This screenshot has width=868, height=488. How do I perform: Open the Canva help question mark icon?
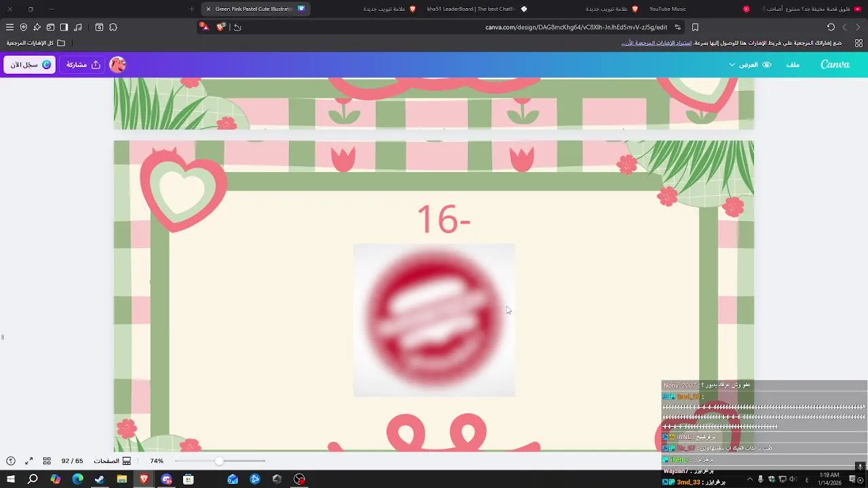(11, 461)
